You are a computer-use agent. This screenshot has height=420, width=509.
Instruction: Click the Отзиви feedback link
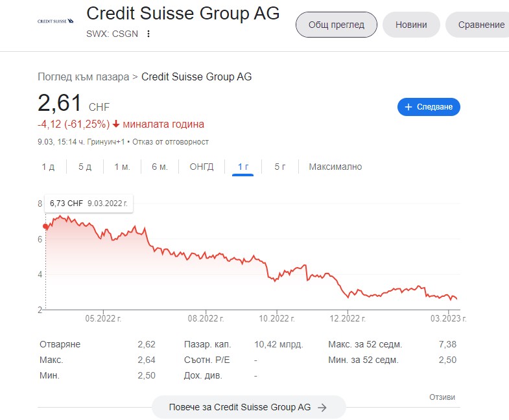pyautogui.click(x=442, y=397)
